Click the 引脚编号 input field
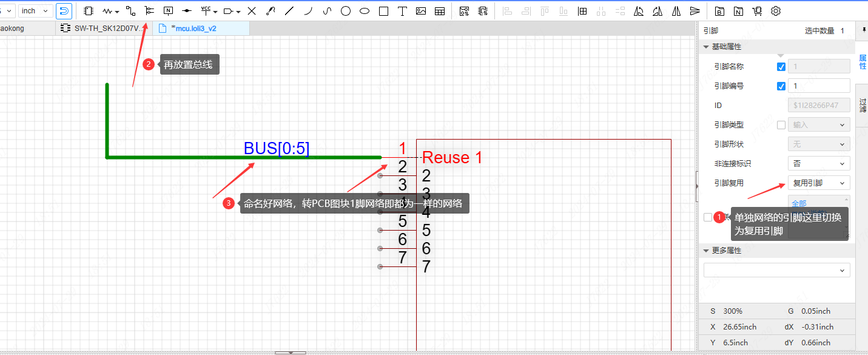Viewport: 868px width, 355px height. pos(818,86)
